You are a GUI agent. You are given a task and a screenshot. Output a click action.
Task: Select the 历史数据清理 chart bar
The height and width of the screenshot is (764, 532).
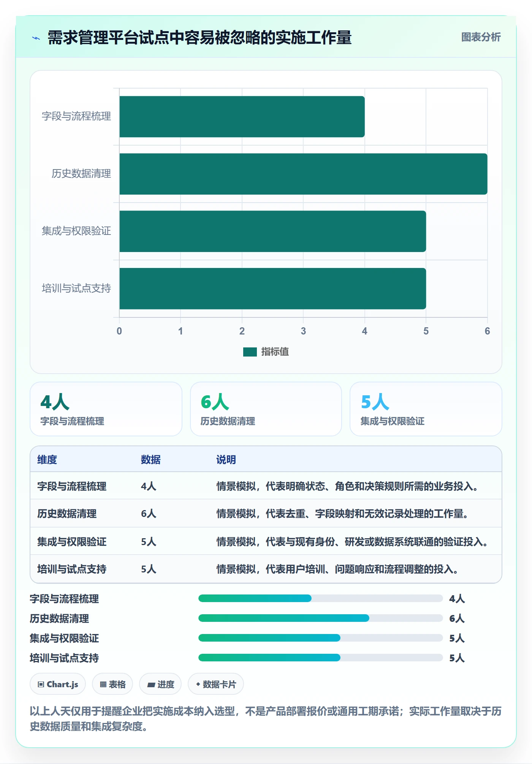coord(303,174)
